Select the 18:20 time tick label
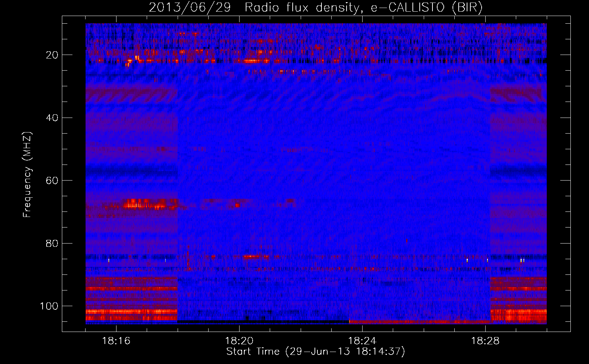Screen dimensions: 589x364 239,341
